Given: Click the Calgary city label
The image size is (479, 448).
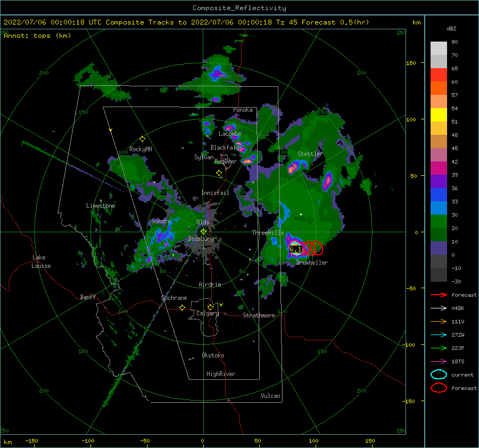Looking at the screenshot, I should point(208,313).
